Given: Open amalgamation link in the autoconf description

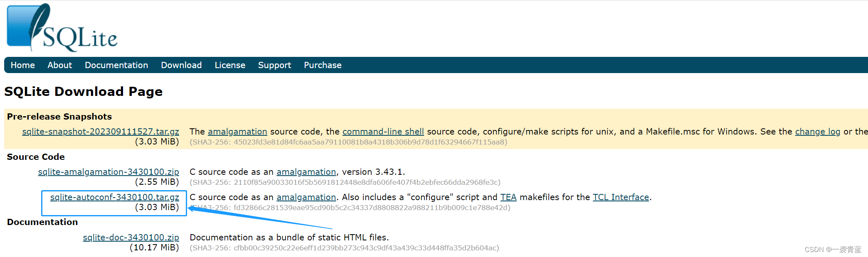Looking at the screenshot, I should pyautogui.click(x=306, y=197).
